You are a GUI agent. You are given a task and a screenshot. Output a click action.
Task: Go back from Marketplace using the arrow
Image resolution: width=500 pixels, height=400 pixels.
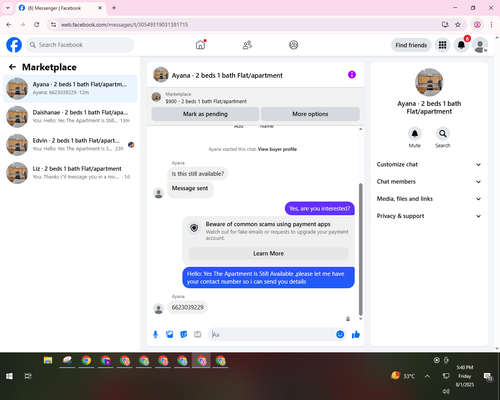[12, 67]
